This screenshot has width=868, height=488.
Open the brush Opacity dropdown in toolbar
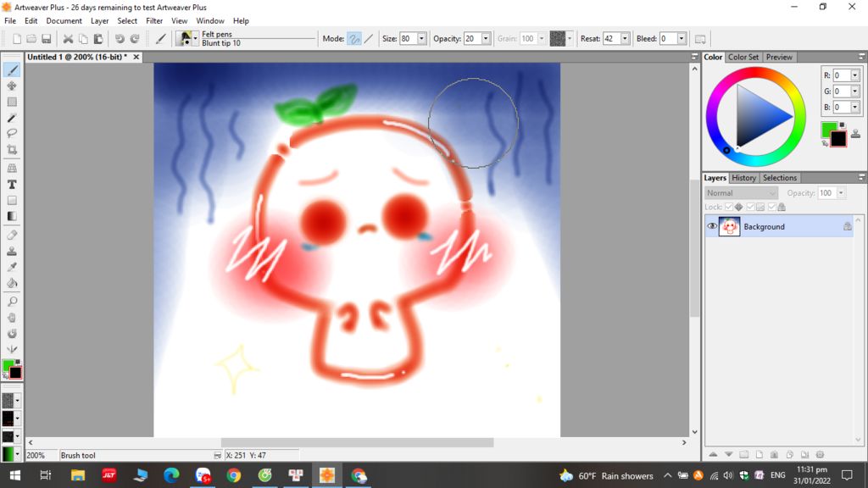pos(486,39)
